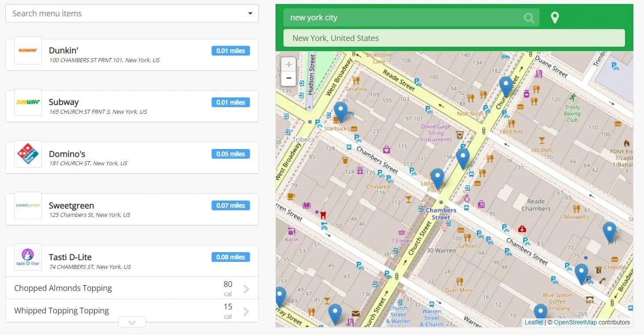The image size is (644, 335).
Task: Select the Whipped Topping Topping item
Action: [x=132, y=311]
